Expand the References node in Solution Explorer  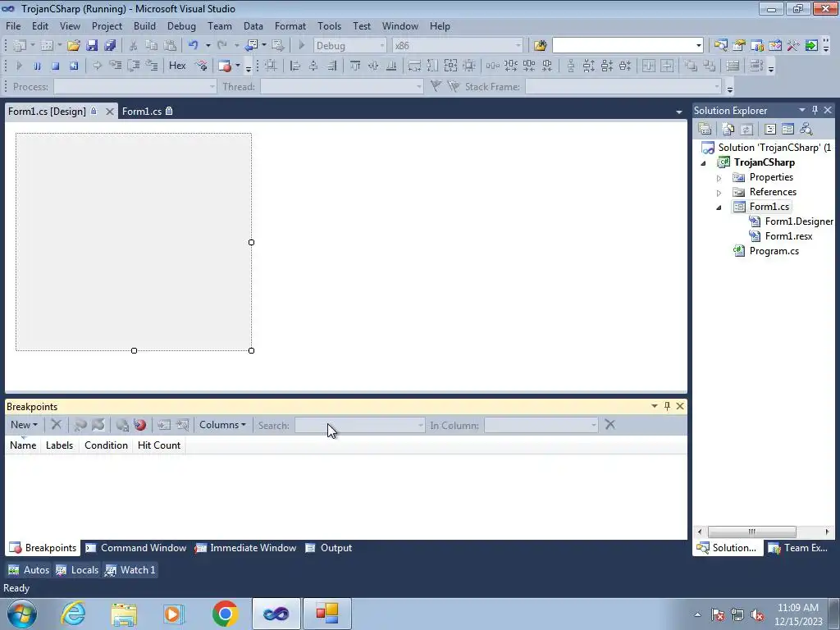coord(719,192)
